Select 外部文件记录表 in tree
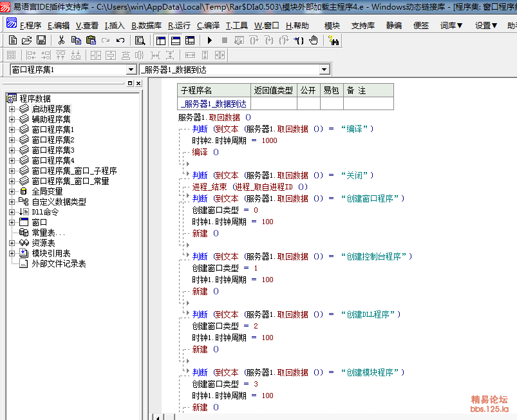Screen dimensions: 517x420 point(59,263)
